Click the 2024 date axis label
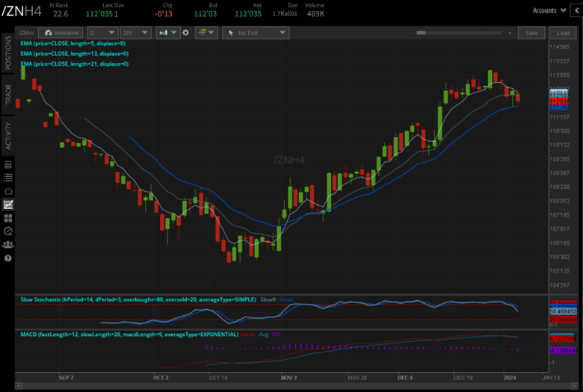Image resolution: width=583 pixels, height=392 pixels. 510,378
